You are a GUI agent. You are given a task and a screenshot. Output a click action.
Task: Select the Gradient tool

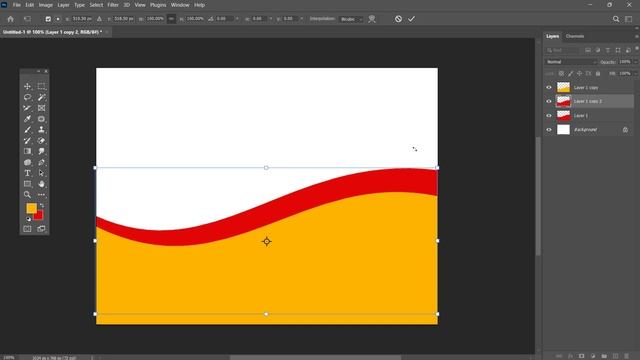pyautogui.click(x=27, y=151)
